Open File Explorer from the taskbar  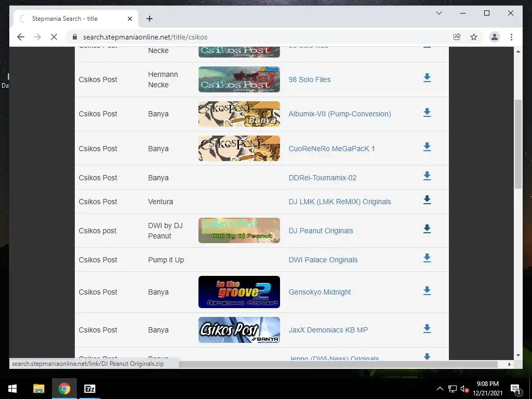coord(38,389)
